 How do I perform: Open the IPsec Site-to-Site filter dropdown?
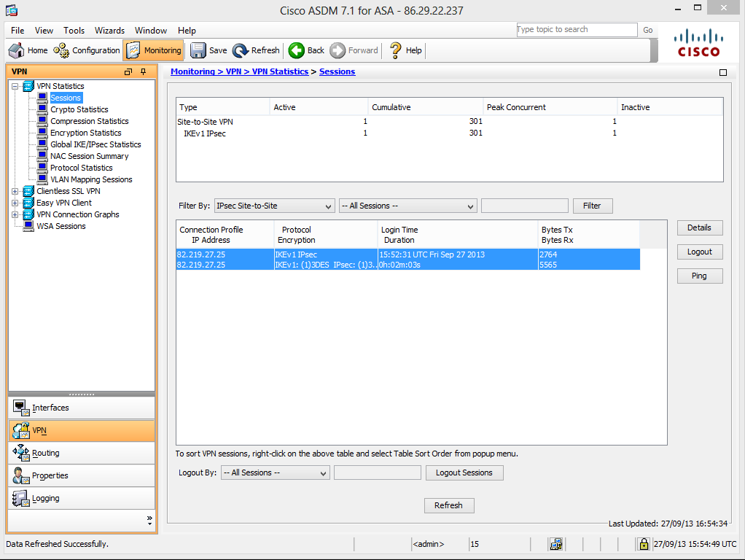pyautogui.click(x=275, y=206)
